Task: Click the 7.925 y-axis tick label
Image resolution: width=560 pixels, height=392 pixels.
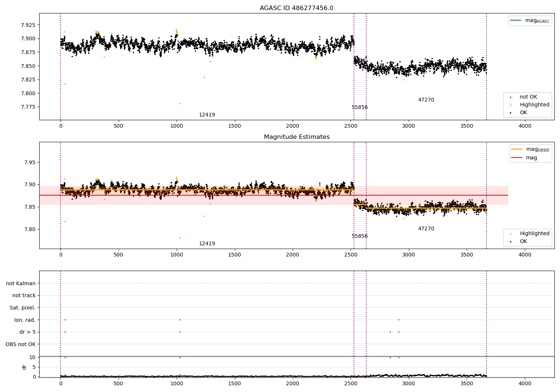Action: click(x=28, y=25)
